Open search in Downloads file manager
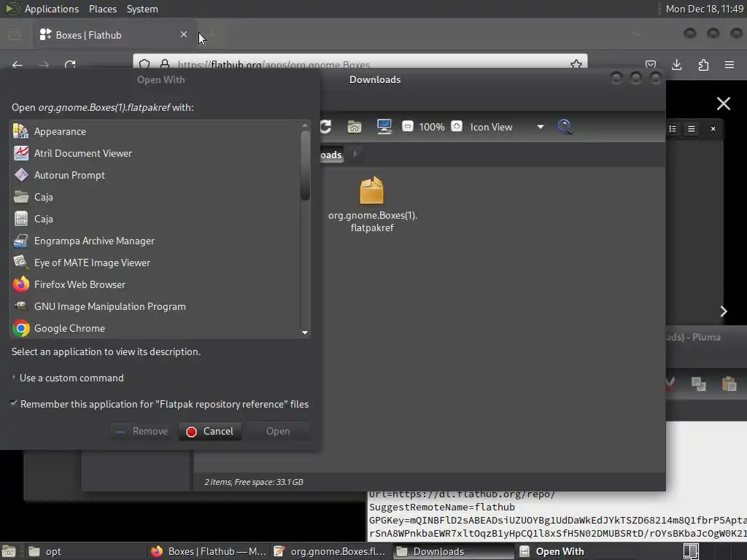The width and height of the screenshot is (747, 560). (565, 127)
